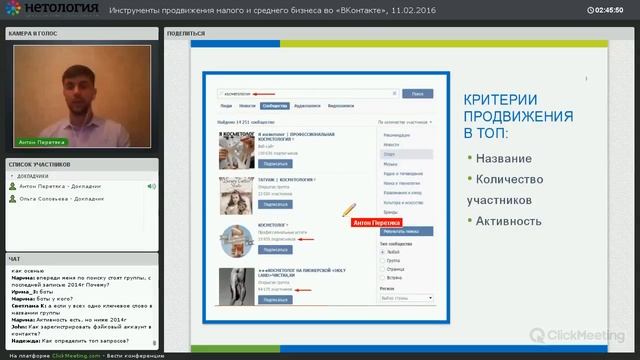Open the round avatar of third КОСМЕТОЛОГ community

point(236,241)
